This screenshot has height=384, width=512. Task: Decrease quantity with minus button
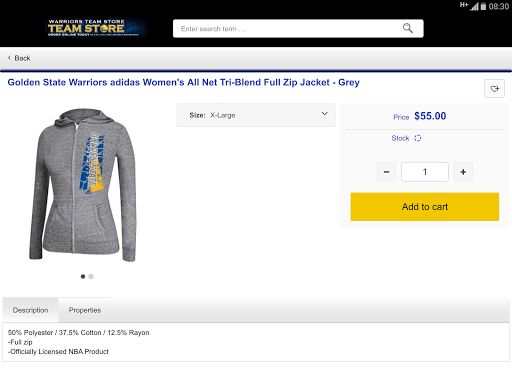(386, 172)
